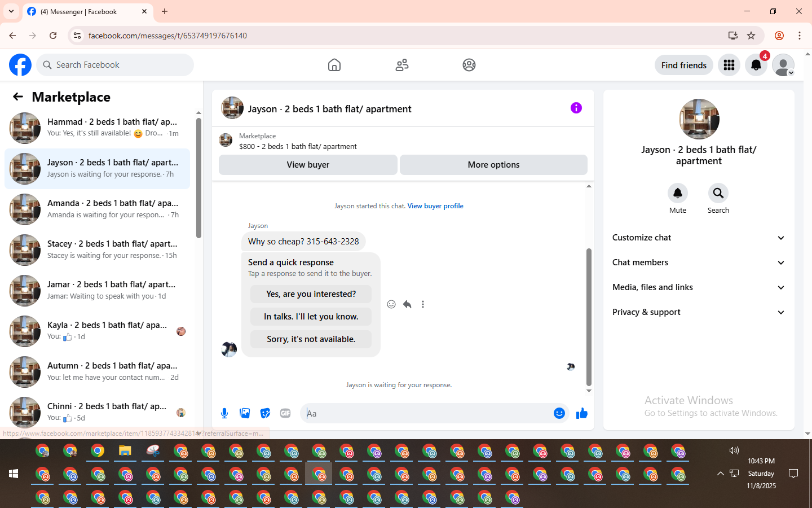Screen dimensions: 812x508
Task: Click the browser address bar URL
Action: coord(167,36)
